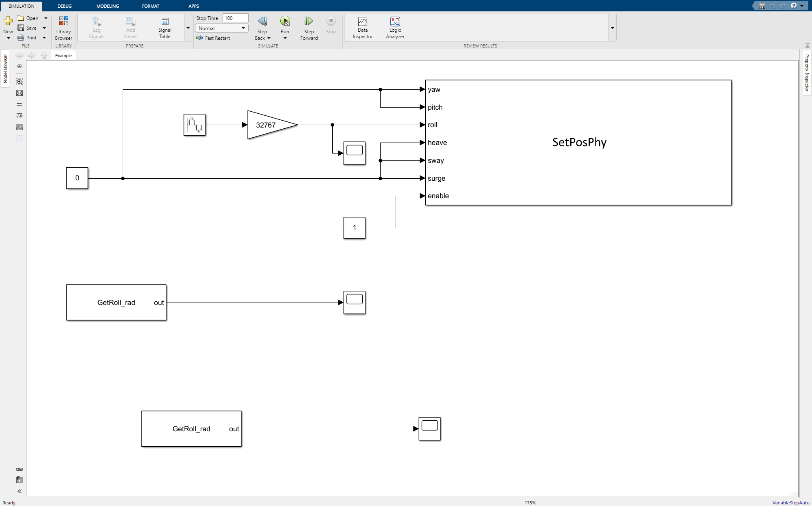Click the Zoom tool in palette

pos(19,82)
